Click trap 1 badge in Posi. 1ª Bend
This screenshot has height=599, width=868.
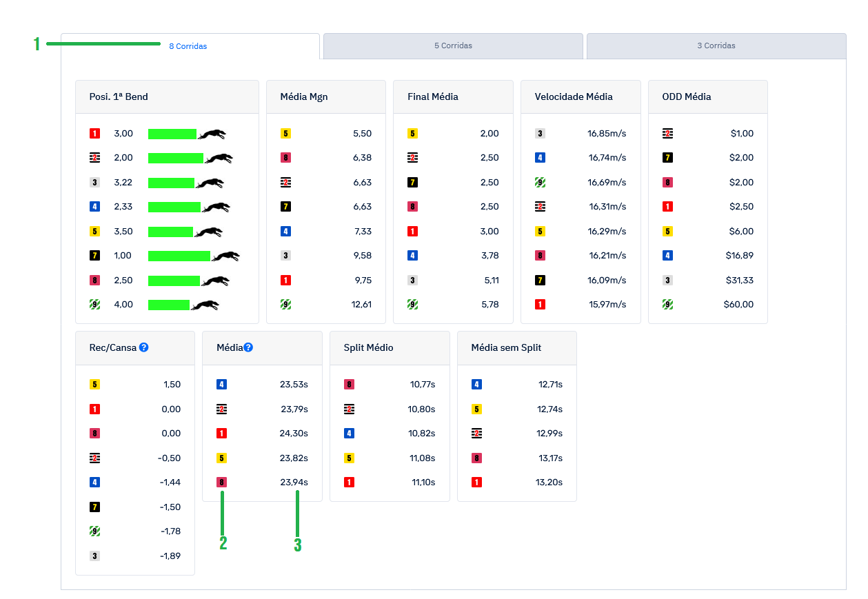click(95, 134)
